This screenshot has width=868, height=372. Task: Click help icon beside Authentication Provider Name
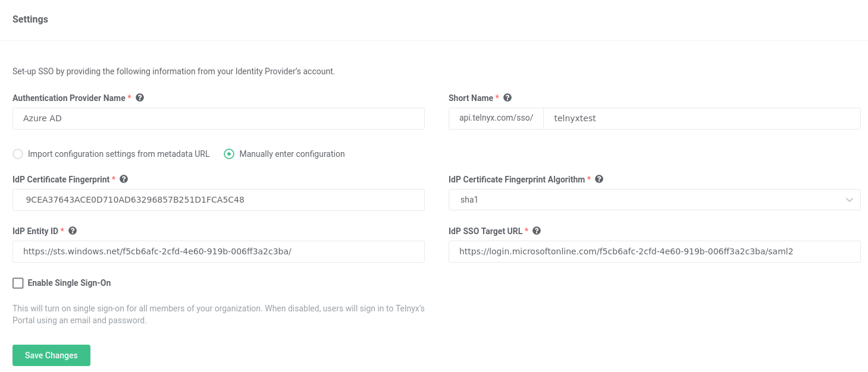click(x=140, y=97)
